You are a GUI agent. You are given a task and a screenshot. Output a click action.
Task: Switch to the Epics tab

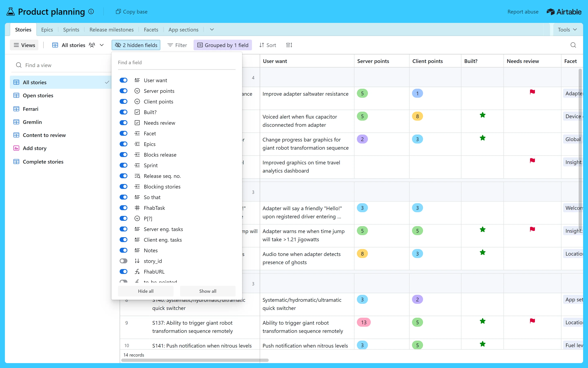coord(47,29)
